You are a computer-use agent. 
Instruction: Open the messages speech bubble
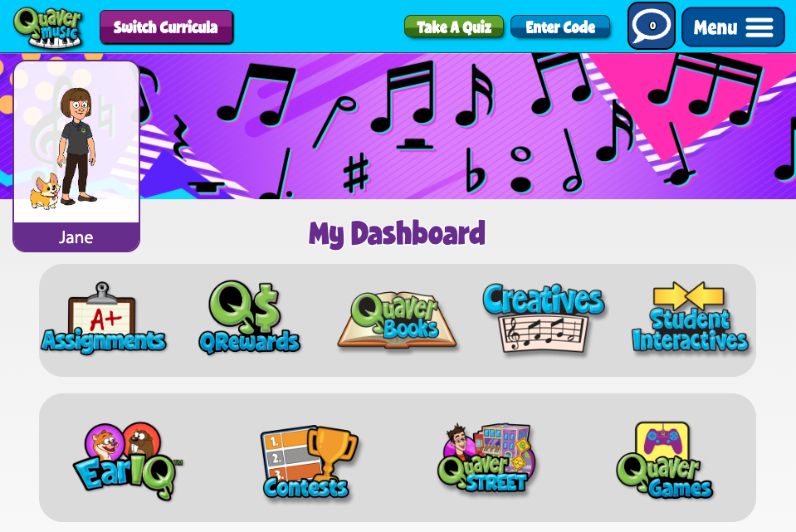tap(652, 26)
